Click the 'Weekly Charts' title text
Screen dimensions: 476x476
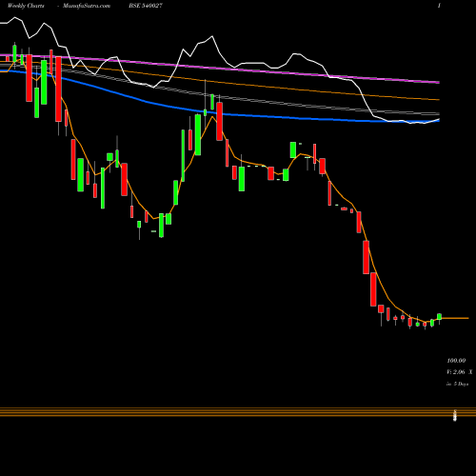[x=26, y=6]
